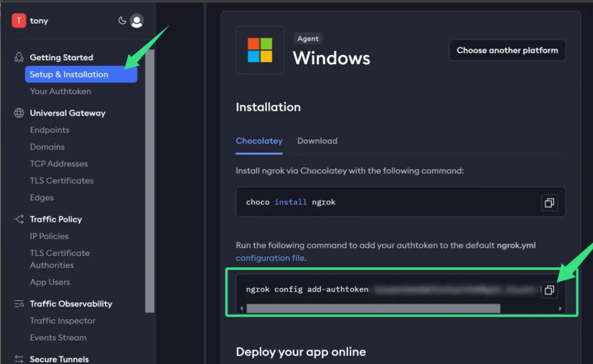Screen dimensions: 593x364
Task: Click the red T account badge
Action: click(19, 20)
